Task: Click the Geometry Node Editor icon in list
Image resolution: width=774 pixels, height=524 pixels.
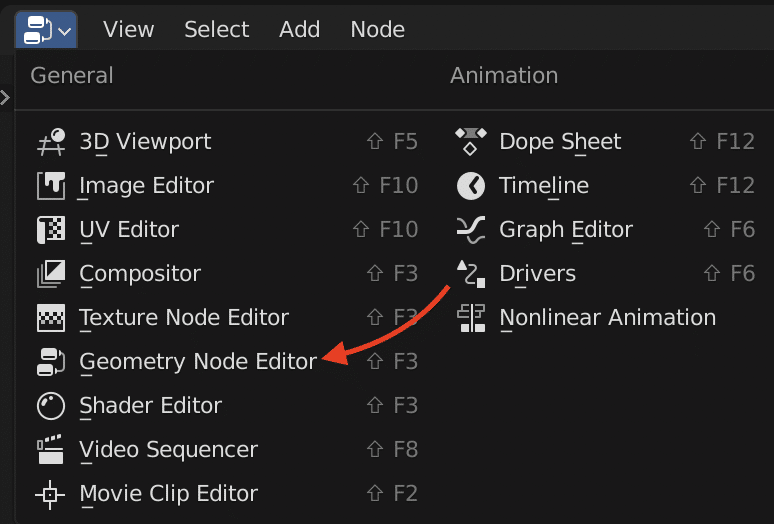Action: 51,362
